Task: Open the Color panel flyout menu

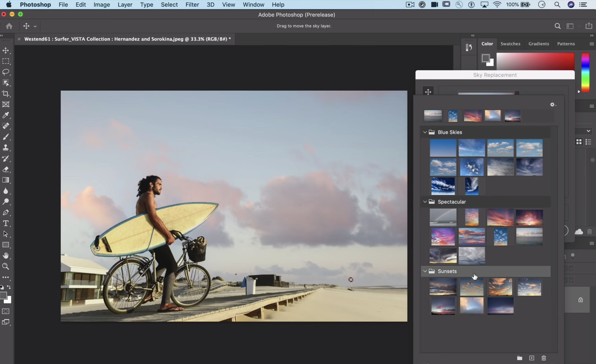Action: 592,44
